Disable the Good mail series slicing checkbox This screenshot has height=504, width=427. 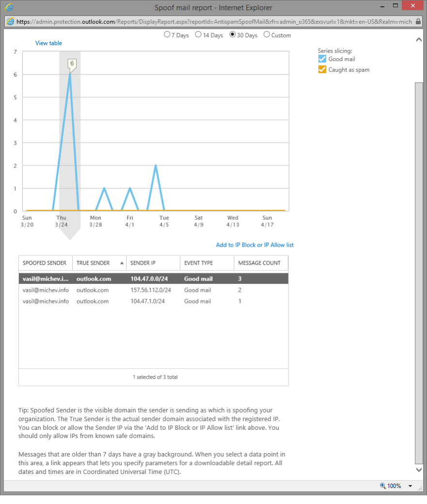pyautogui.click(x=321, y=59)
